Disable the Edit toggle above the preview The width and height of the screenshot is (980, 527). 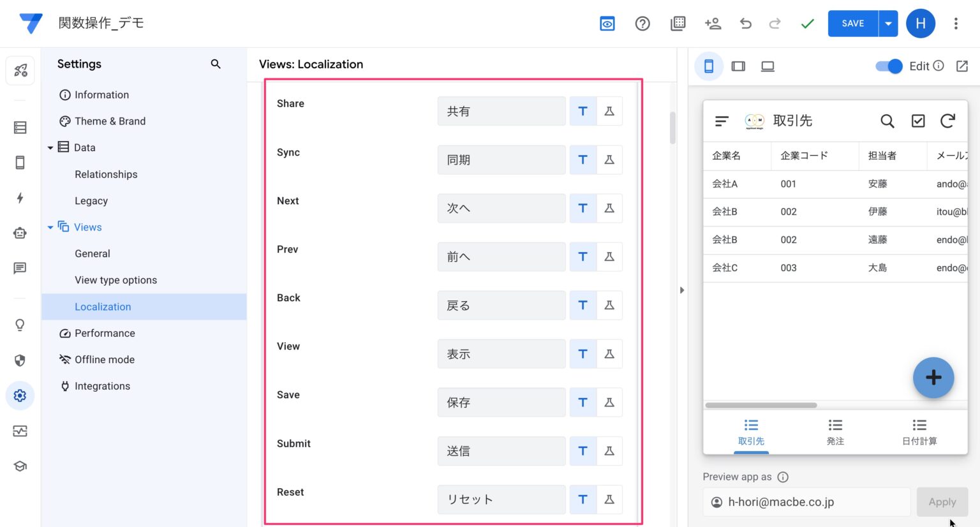(888, 66)
